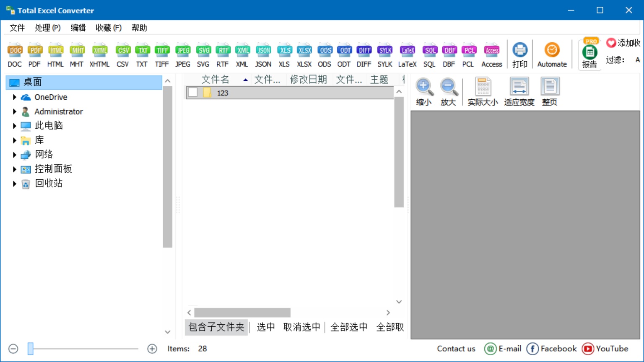Convert to DOC format icon
Image resolution: width=644 pixels, height=362 pixels.
[x=15, y=55]
